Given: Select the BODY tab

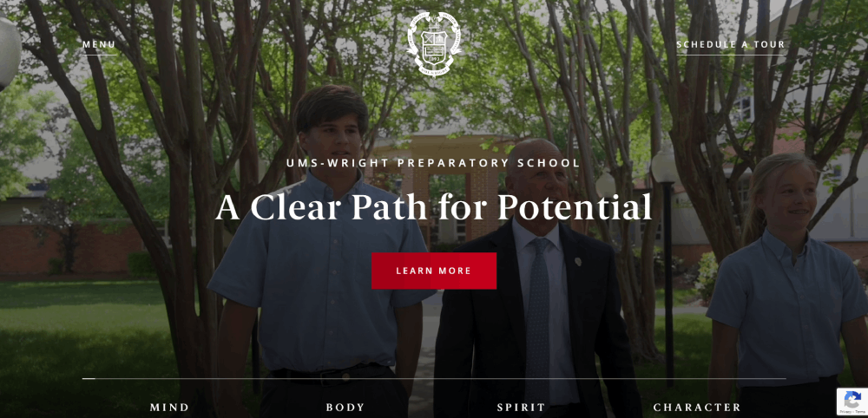Looking at the screenshot, I should 345,408.
